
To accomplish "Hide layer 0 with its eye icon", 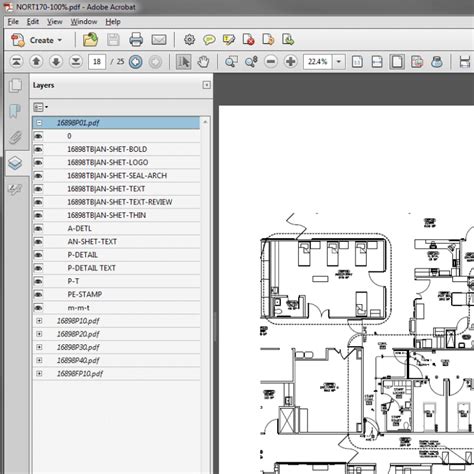I will 39,136.
